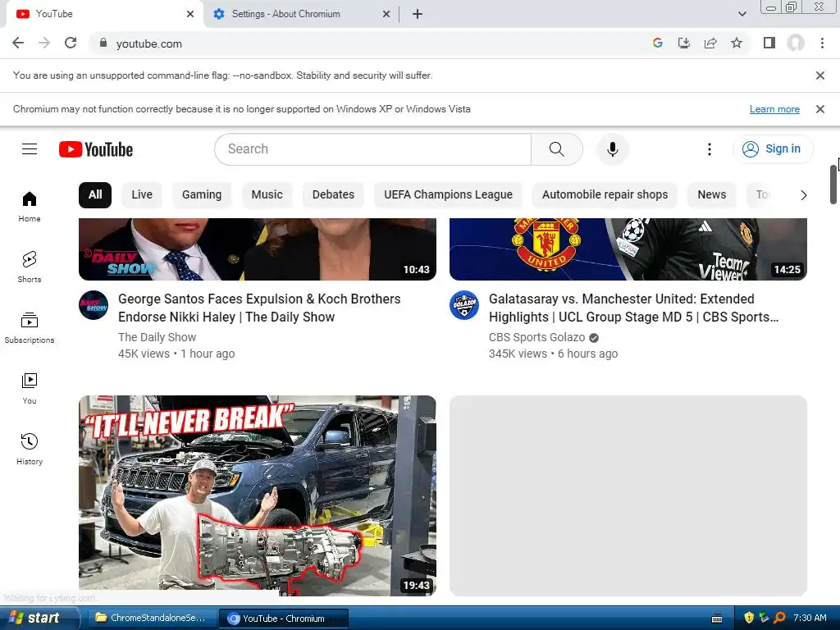Select the Gaming filter chip

(202, 195)
